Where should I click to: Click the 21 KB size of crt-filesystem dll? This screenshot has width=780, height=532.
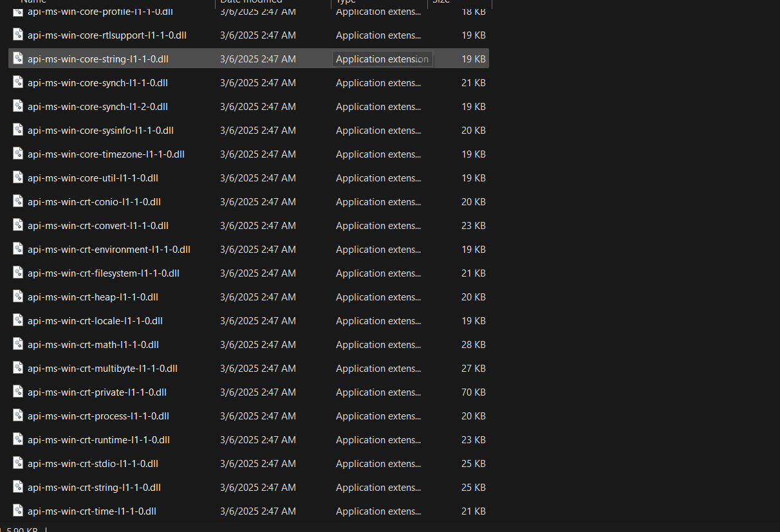474,273
